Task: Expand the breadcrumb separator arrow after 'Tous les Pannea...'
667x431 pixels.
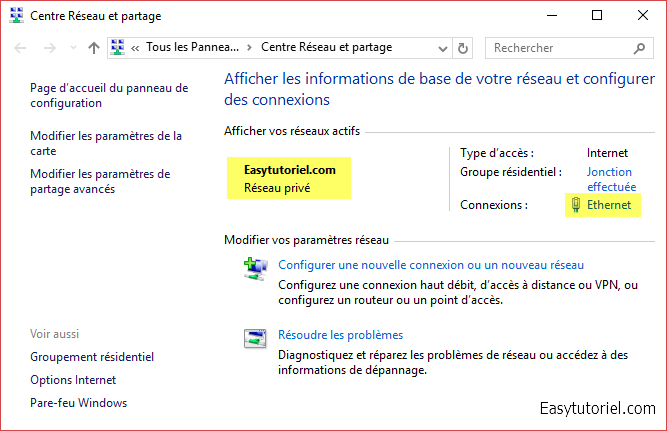Action: click(x=250, y=48)
